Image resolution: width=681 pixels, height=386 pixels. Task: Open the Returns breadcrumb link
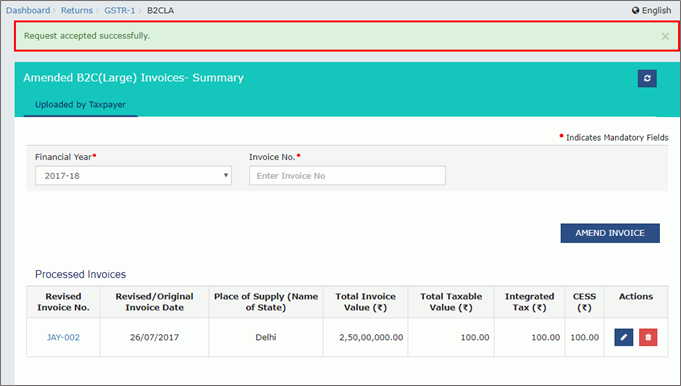coord(77,10)
